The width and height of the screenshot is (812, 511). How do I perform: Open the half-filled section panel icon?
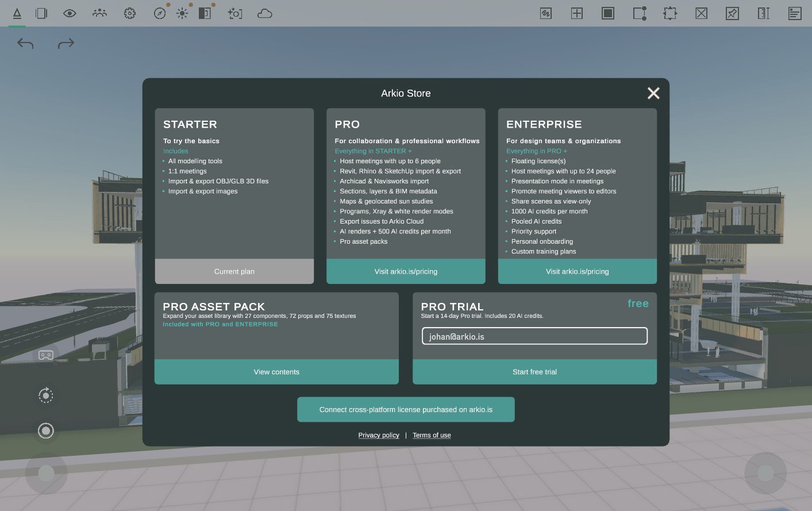pyautogui.click(x=205, y=13)
